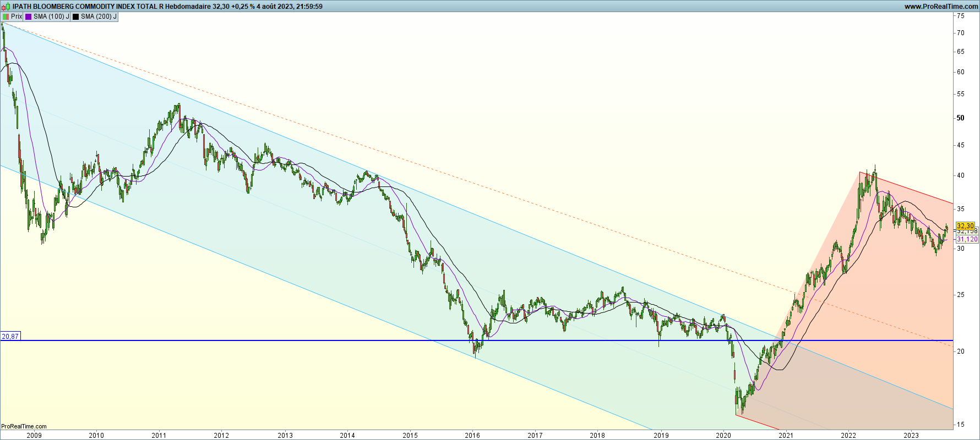Viewport: 980px width, 440px height.
Task: Click the 20 level on the price axis
Action: (961, 351)
